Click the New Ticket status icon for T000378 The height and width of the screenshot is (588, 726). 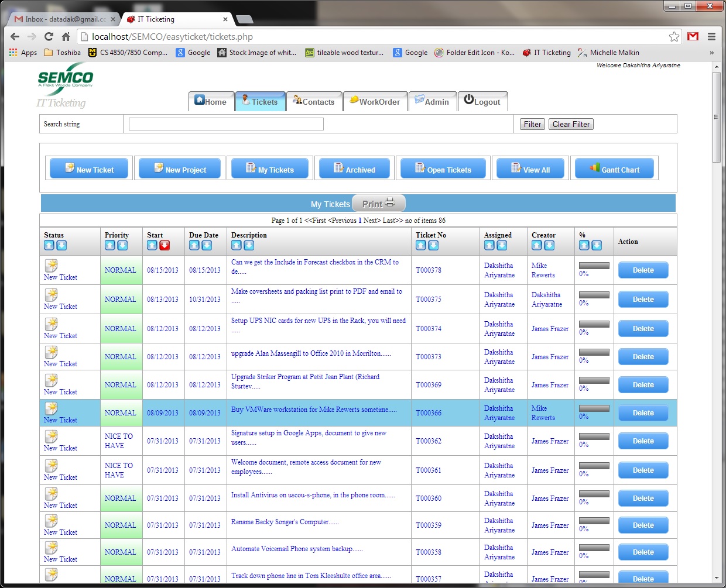pos(52,266)
